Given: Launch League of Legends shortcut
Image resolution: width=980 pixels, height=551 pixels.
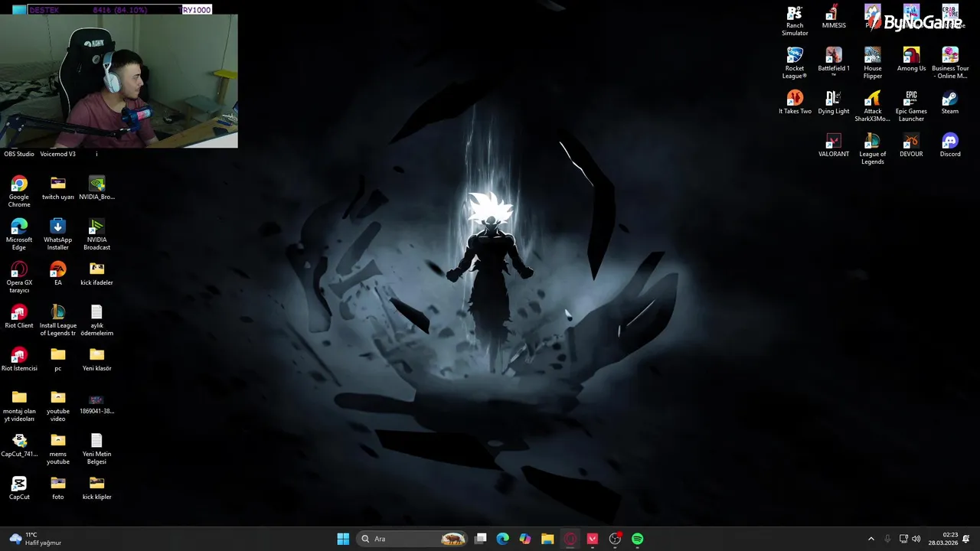Looking at the screenshot, I should pos(873,148).
